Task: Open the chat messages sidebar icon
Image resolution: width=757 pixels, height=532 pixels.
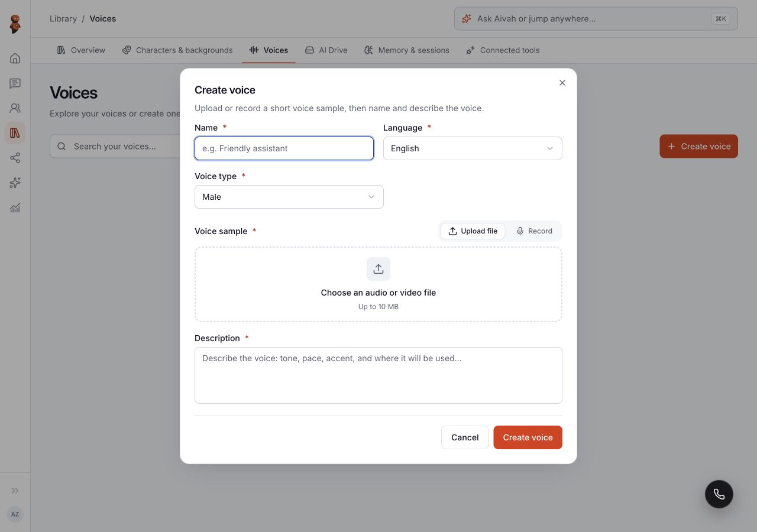Action: (x=15, y=83)
